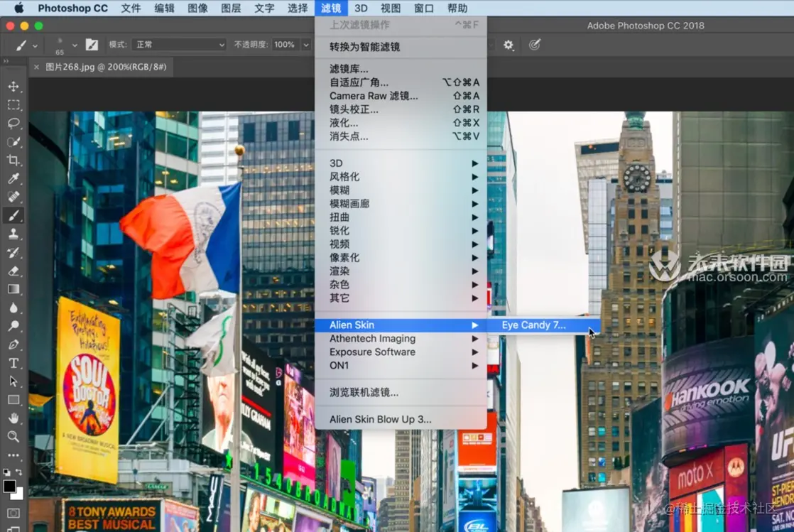
Task: Open the blending mode dropdown
Action: (x=179, y=45)
